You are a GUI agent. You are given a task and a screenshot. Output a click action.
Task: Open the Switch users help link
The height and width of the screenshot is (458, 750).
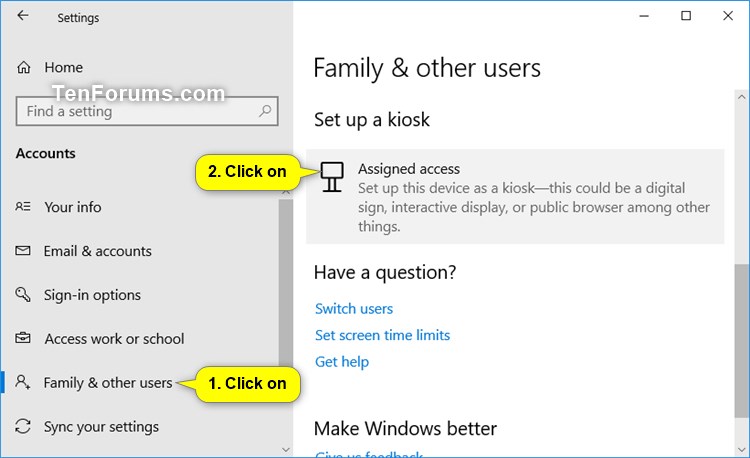click(x=354, y=309)
